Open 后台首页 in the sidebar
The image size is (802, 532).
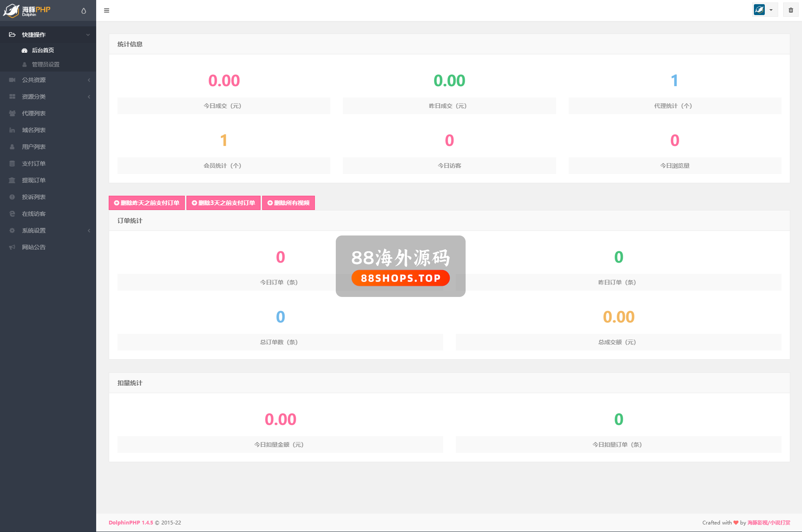tap(43, 50)
